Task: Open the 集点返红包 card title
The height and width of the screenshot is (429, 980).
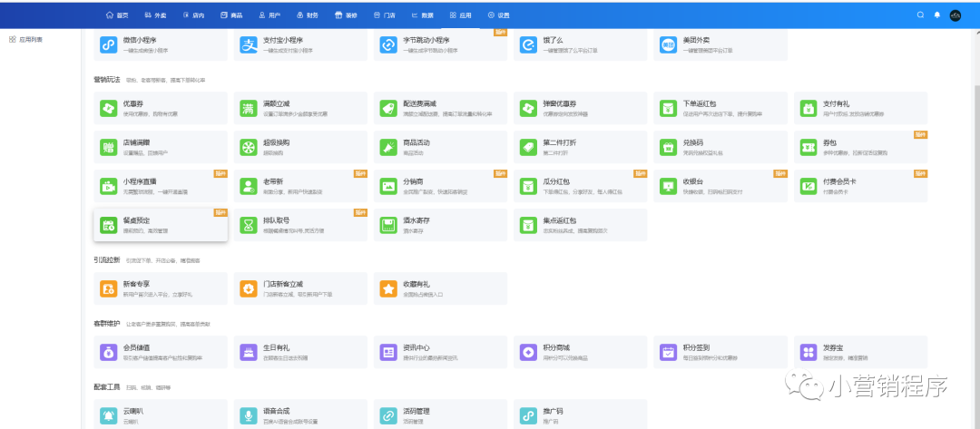Action: (559, 220)
